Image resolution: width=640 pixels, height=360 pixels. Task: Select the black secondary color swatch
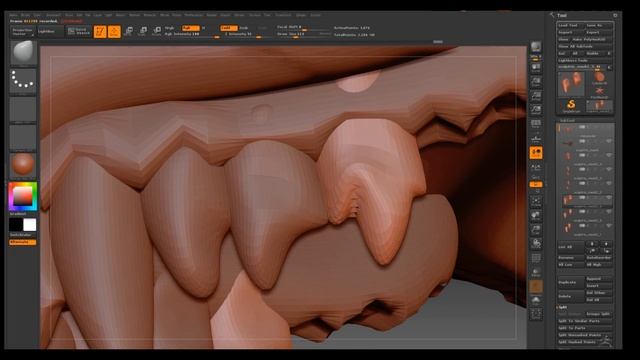16,225
